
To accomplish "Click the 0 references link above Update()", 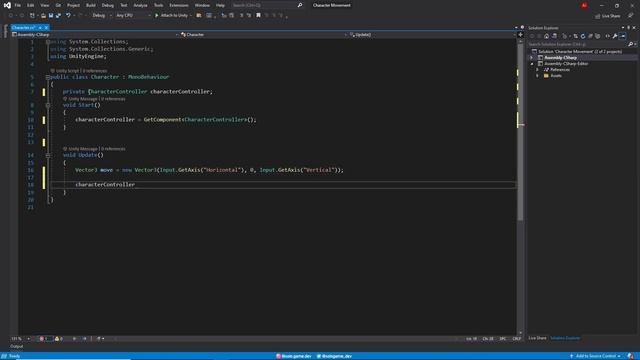I will click(113, 149).
